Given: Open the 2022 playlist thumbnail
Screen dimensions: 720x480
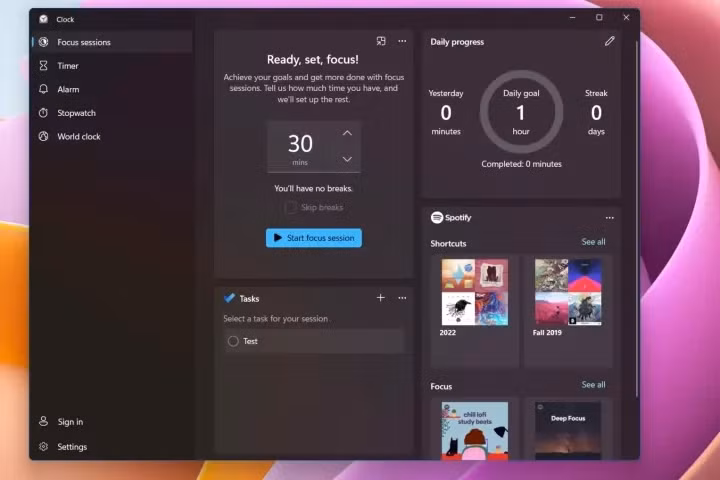Looking at the screenshot, I should [x=475, y=292].
